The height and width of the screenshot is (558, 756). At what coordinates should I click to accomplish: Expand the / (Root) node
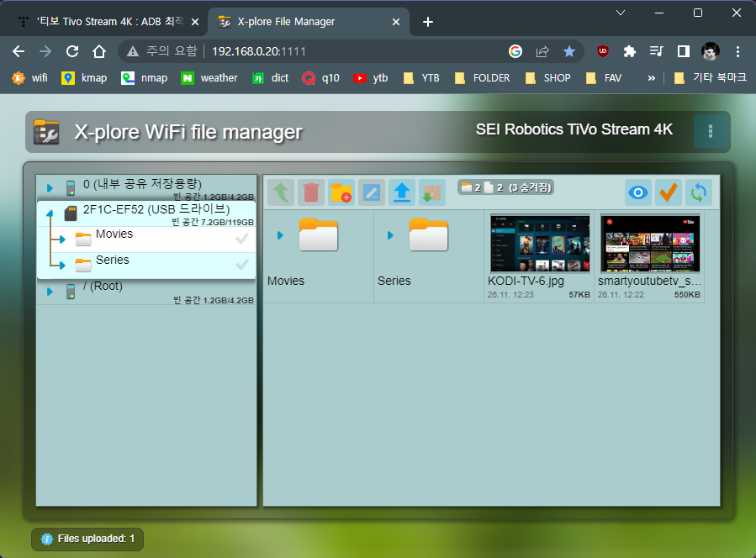click(x=50, y=291)
